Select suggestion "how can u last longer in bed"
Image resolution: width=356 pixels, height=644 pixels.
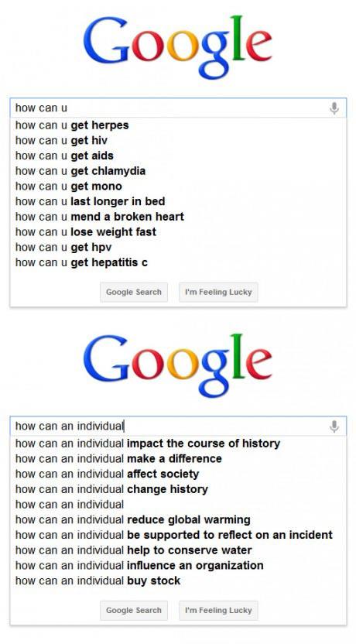coord(178,202)
